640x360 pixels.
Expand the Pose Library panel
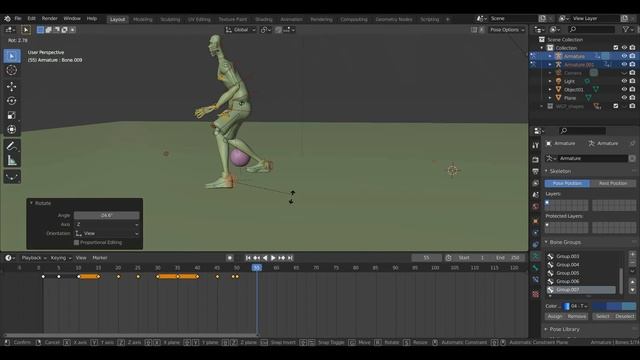(546, 329)
